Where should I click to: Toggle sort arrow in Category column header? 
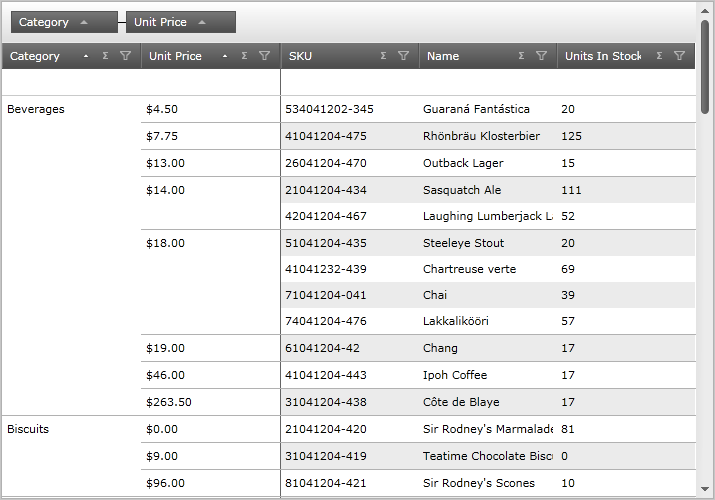(85, 57)
